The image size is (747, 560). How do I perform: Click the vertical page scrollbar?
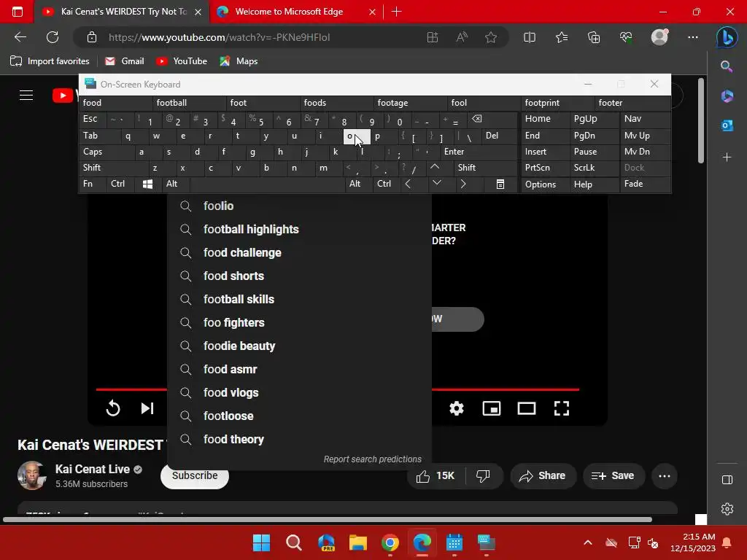701,122
